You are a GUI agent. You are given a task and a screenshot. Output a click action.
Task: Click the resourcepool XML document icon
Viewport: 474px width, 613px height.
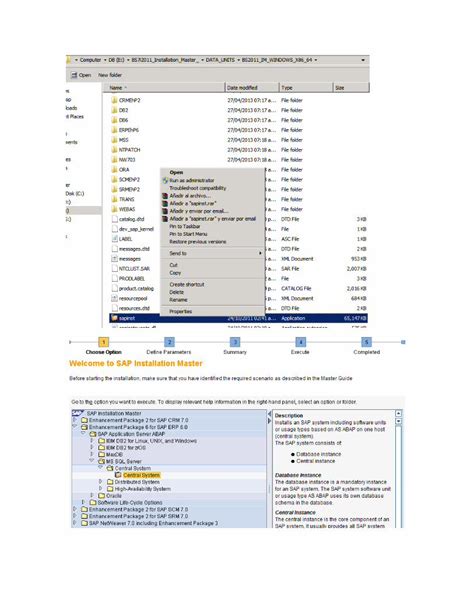(x=114, y=298)
